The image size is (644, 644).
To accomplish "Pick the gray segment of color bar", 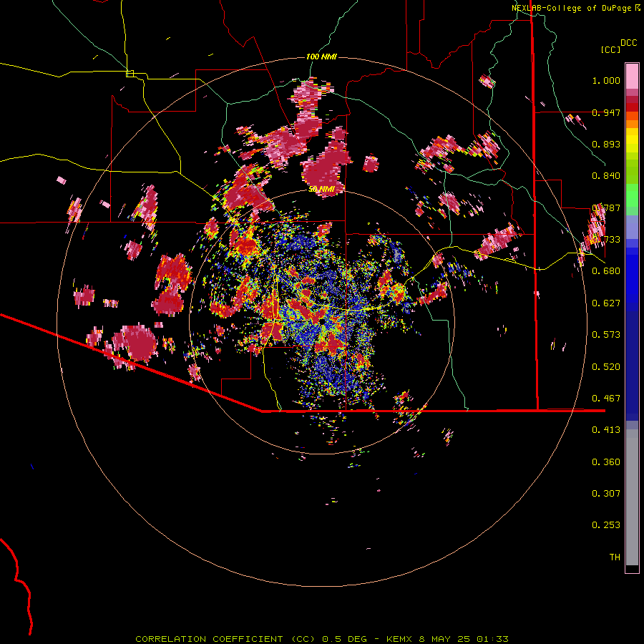I will (632, 497).
